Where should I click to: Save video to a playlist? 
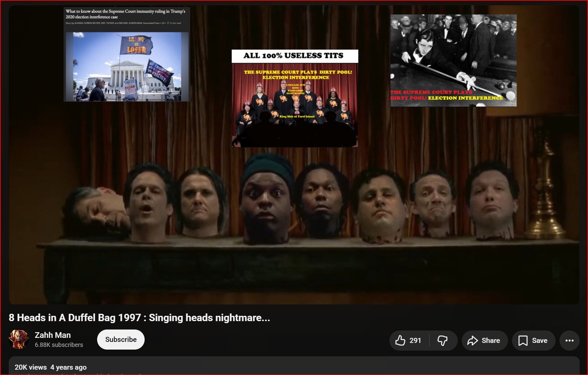click(x=533, y=341)
